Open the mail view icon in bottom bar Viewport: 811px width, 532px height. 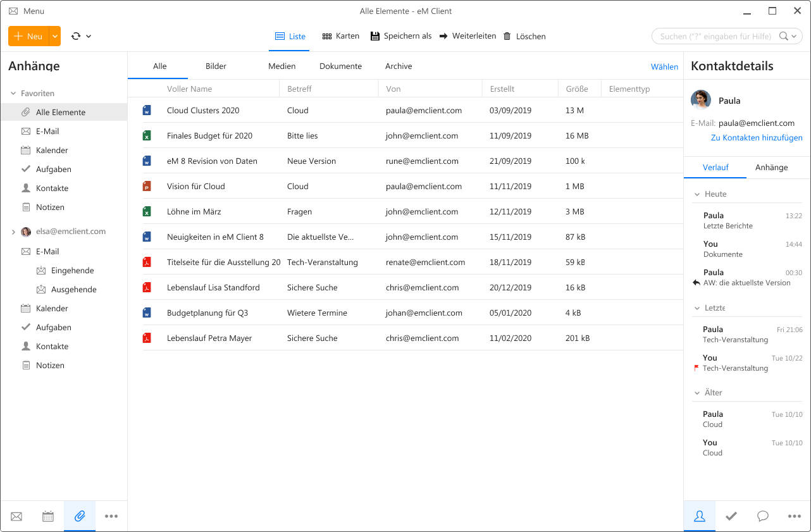click(x=16, y=516)
